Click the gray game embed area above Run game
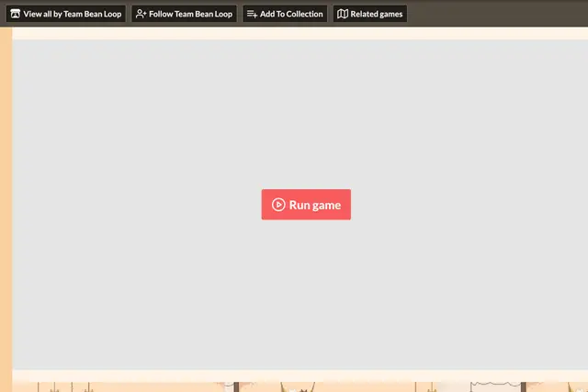The height and width of the screenshot is (392, 588). pyautogui.click(x=300, y=112)
